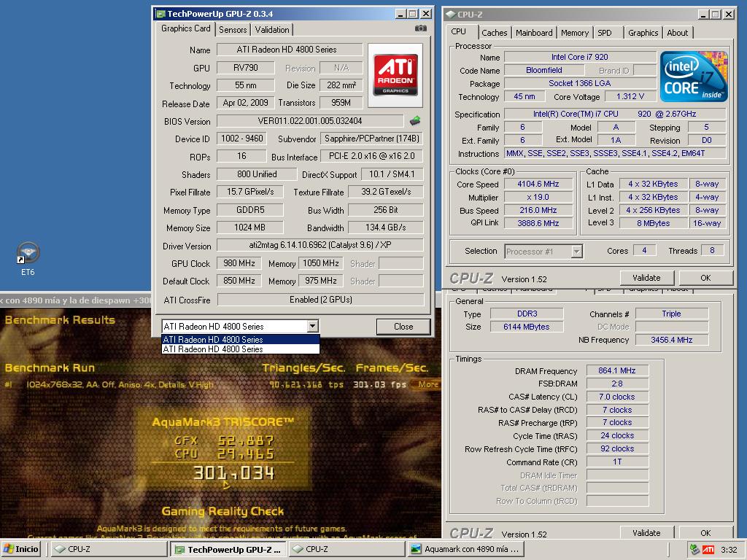747x560 pixels.
Task: Click the Bloomfield code name value
Action: 544,70
